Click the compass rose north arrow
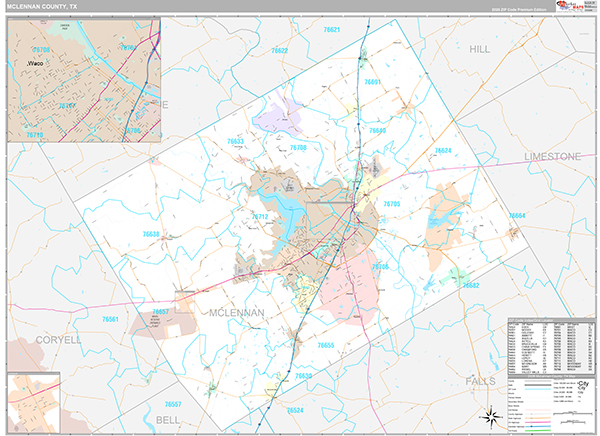The width and height of the screenshot is (600, 436). pos(492,416)
